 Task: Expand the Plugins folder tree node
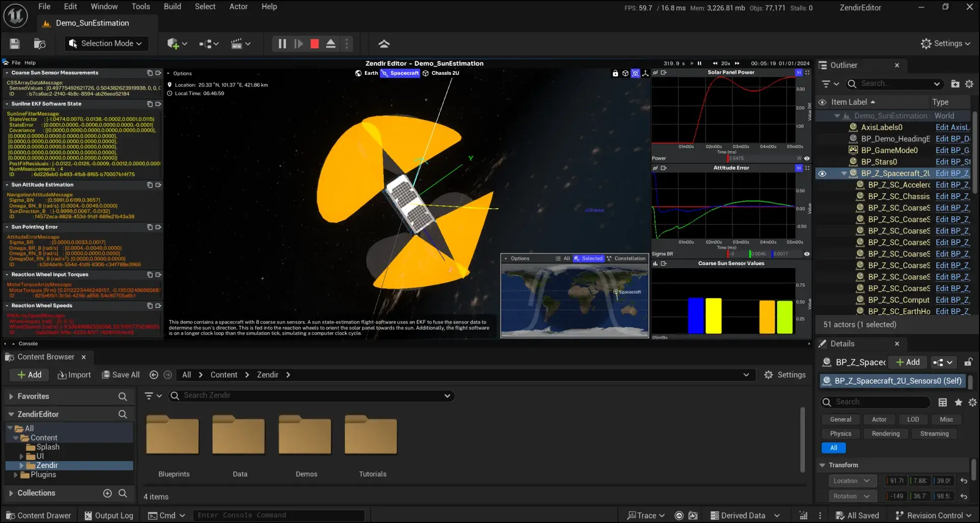coord(15,475)
